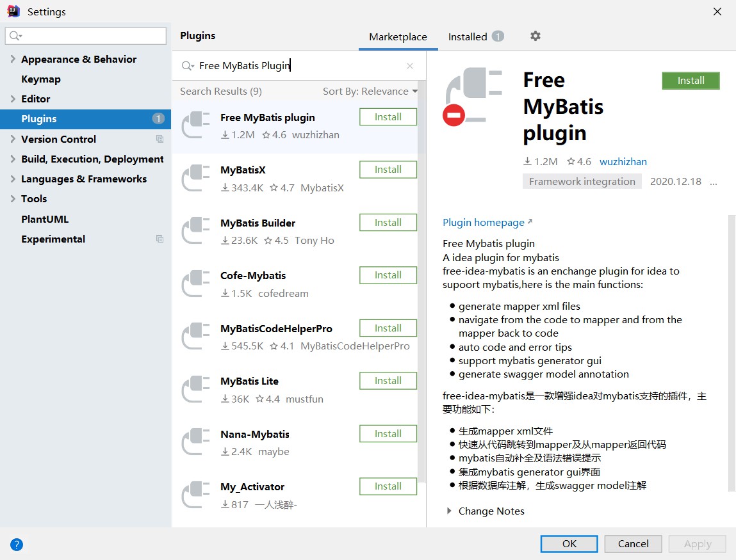736x560 pixels.
Task: Click the plugins settings gear icon
Action: pos(536,36)
